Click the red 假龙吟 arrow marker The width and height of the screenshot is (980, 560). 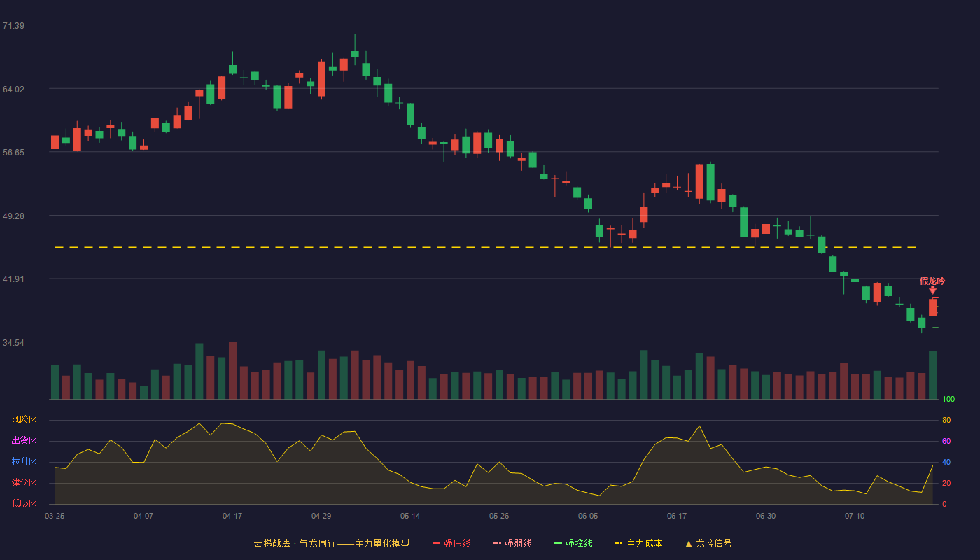coord(932,290)
